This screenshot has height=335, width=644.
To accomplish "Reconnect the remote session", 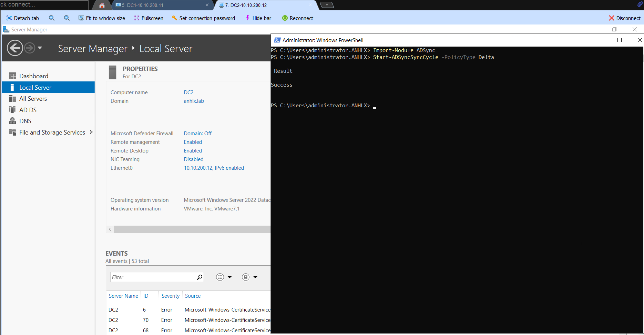I will click(x=298, y=18).
